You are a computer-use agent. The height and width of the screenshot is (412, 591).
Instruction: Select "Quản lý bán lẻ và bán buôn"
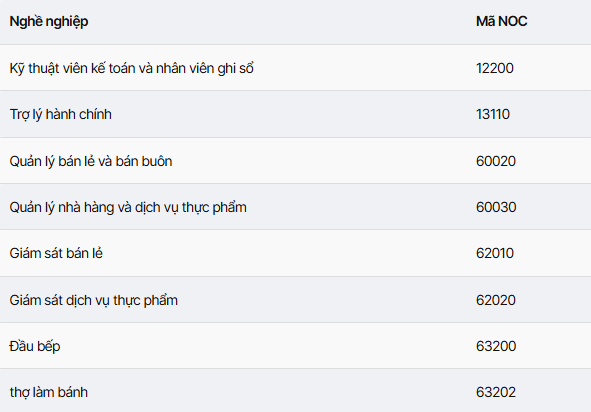click(x=91, y=161)
